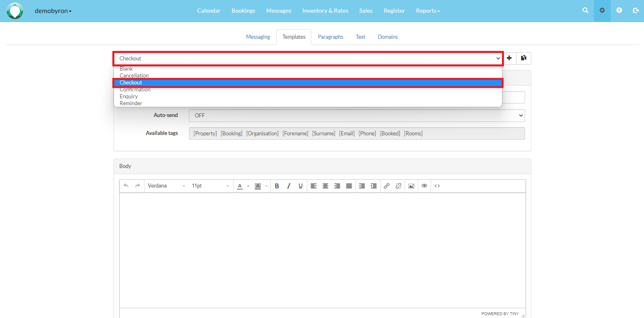Justify text in the editor

coord(349,186)
